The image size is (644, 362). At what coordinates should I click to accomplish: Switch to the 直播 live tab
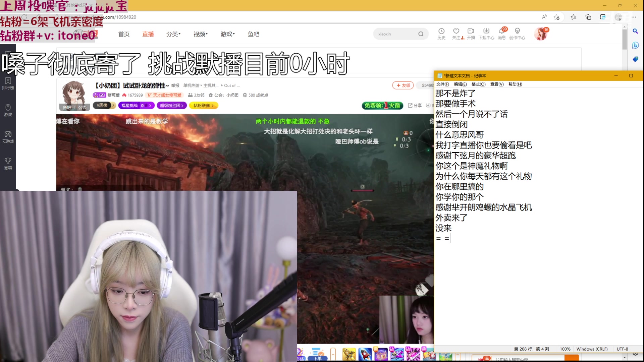[148, 34]
